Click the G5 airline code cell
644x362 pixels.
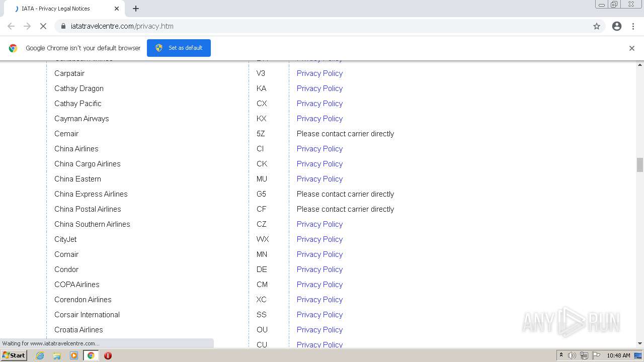coord(261,194)
